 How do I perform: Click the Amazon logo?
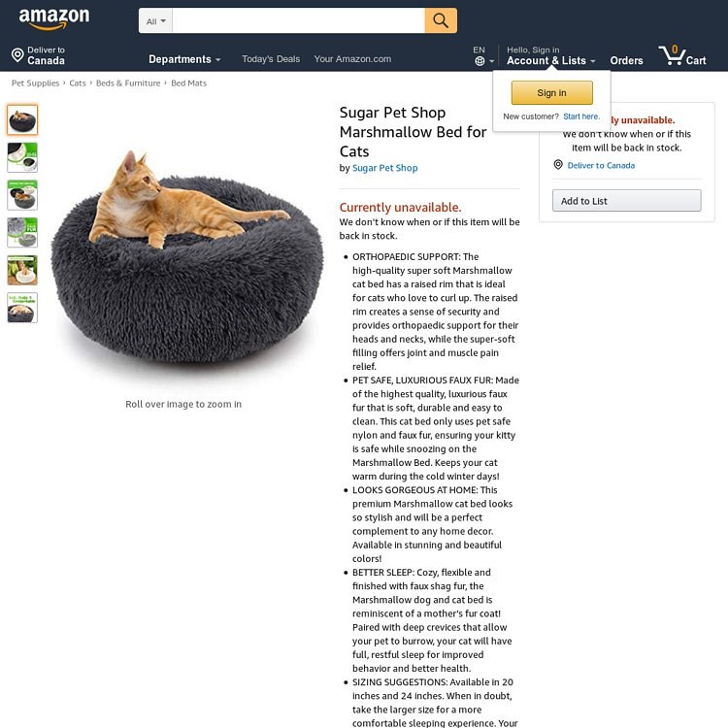click(x=53, y=19)
